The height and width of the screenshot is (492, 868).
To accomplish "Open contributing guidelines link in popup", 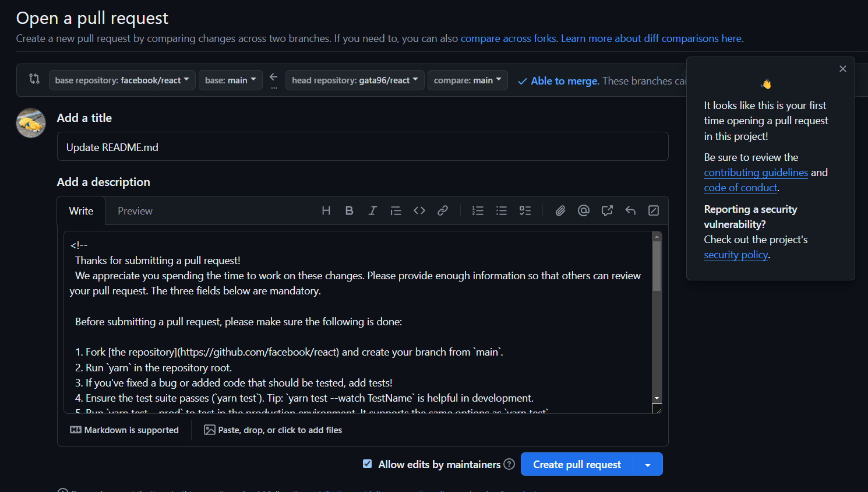I will click(756, 173).
